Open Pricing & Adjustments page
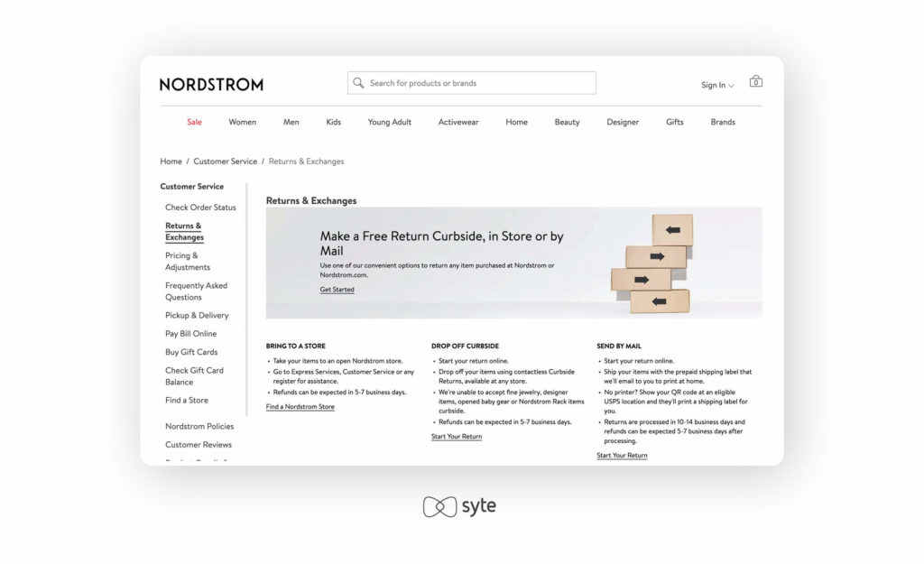 pyautogui.click(x=188, y=261)
